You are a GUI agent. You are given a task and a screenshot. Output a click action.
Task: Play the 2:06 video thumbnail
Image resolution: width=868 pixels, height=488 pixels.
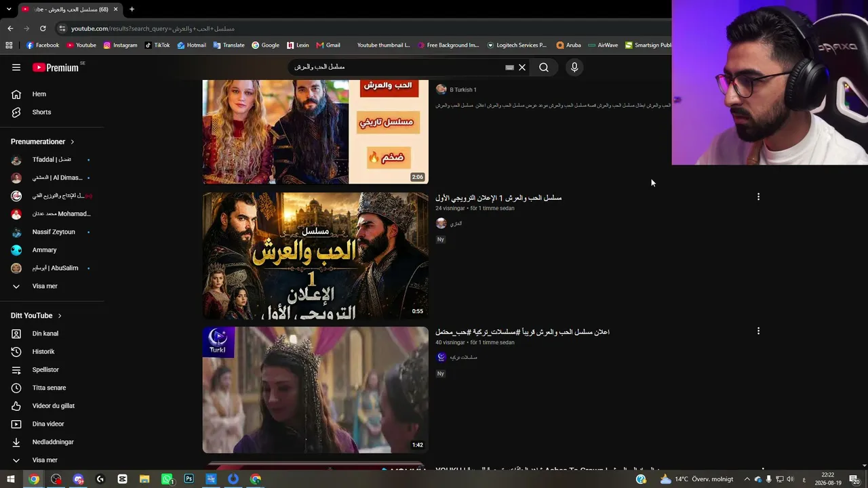click(x=315, y=131)
